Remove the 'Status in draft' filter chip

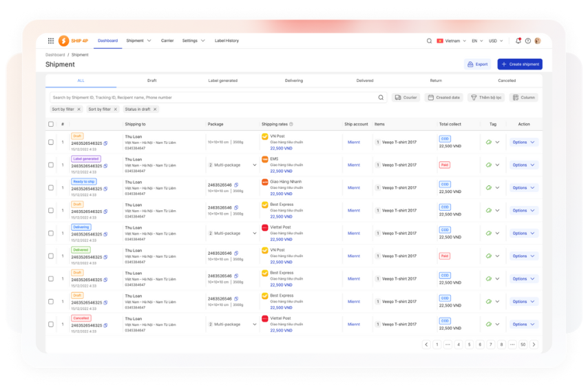click(x=155, y=109)
